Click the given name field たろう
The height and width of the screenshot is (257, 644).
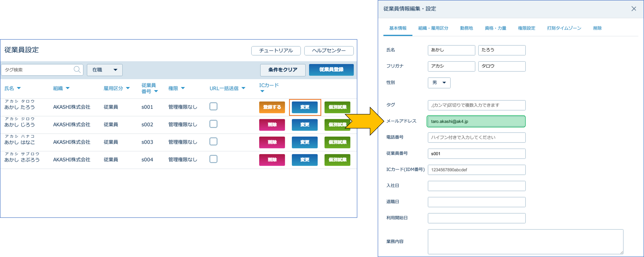point(502,50)
